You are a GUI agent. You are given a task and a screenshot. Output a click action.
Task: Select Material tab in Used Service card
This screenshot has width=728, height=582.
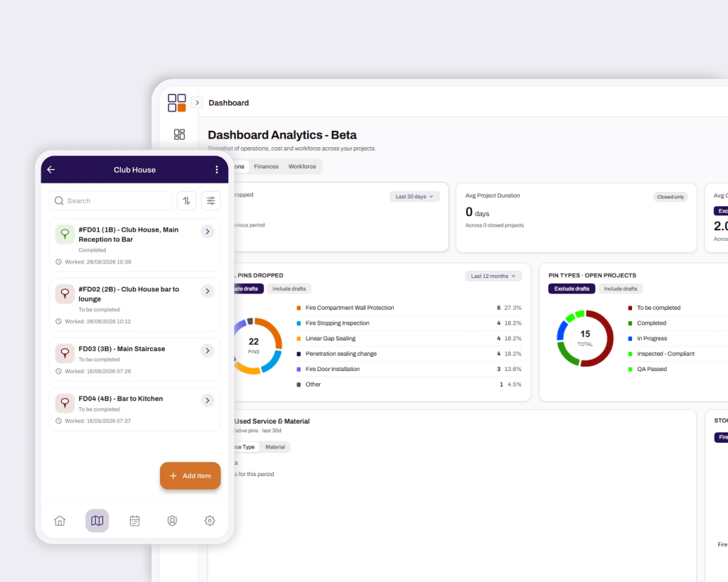coord(275,447)
